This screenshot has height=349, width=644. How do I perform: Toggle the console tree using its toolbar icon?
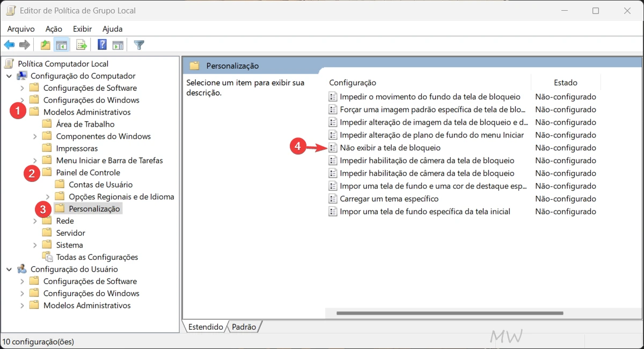coord(62,45)
